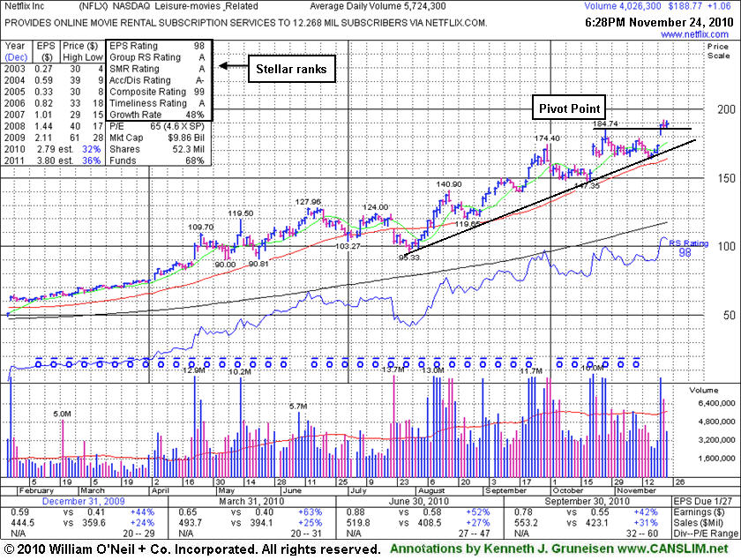The image size is (741, 560).
Task: Select the Shares 52.3 Mil row
Action: 157,149
